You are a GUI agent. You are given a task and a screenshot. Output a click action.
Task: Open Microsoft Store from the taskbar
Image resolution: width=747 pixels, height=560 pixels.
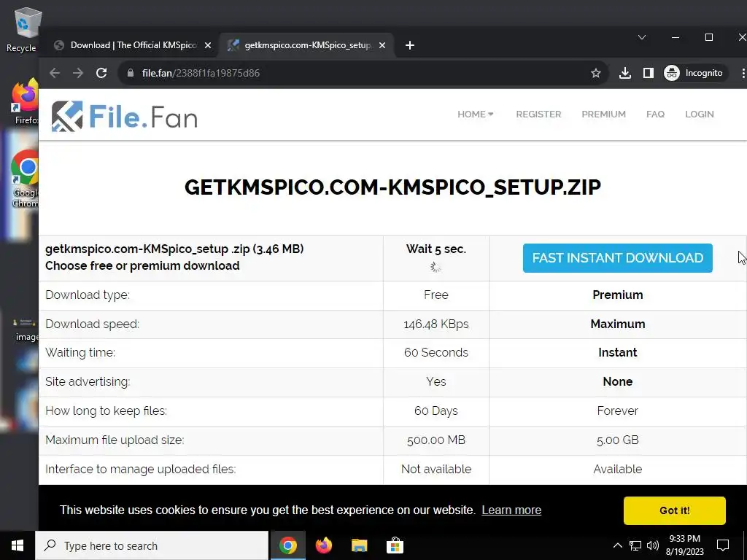[395, 545]
